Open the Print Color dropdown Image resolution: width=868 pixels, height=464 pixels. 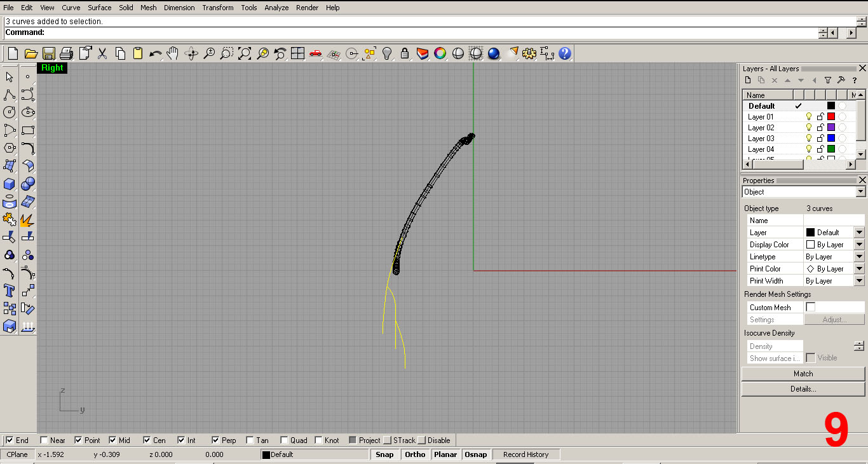(x=859, y=269)
